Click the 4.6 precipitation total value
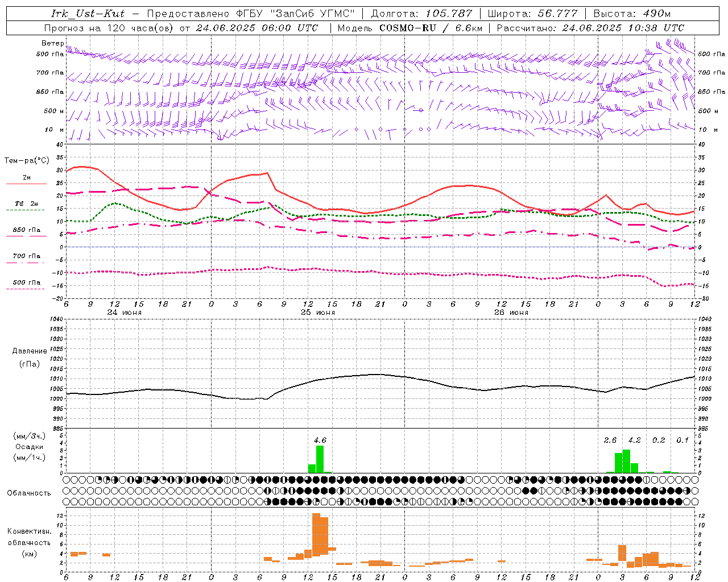This screenshot has width=728, height=582. (x=320, y=440)
